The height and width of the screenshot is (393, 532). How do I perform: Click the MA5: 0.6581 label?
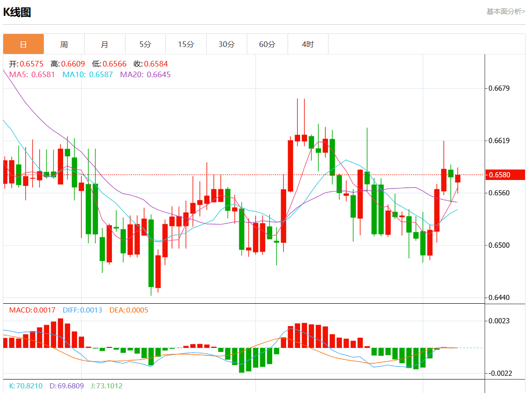tap(32, 75)
